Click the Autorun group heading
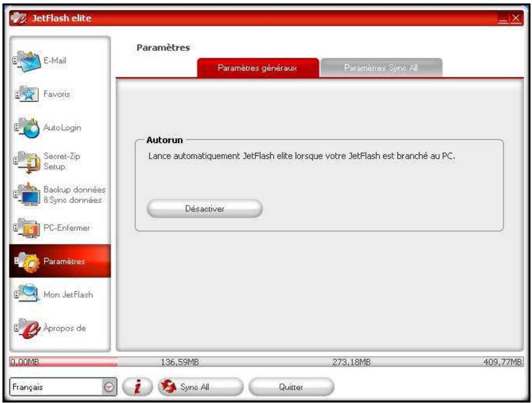The image size is (532, 403). (164, 140)
